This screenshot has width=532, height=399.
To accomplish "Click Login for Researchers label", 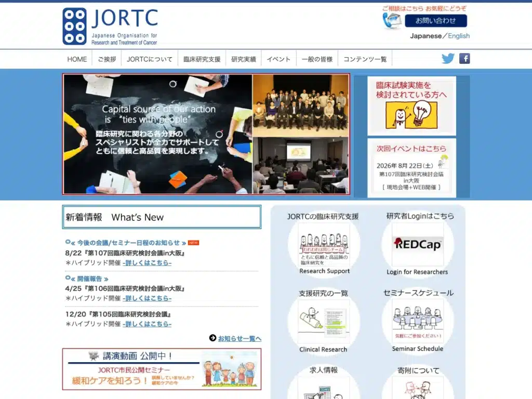I will click(x=417, y=272).
